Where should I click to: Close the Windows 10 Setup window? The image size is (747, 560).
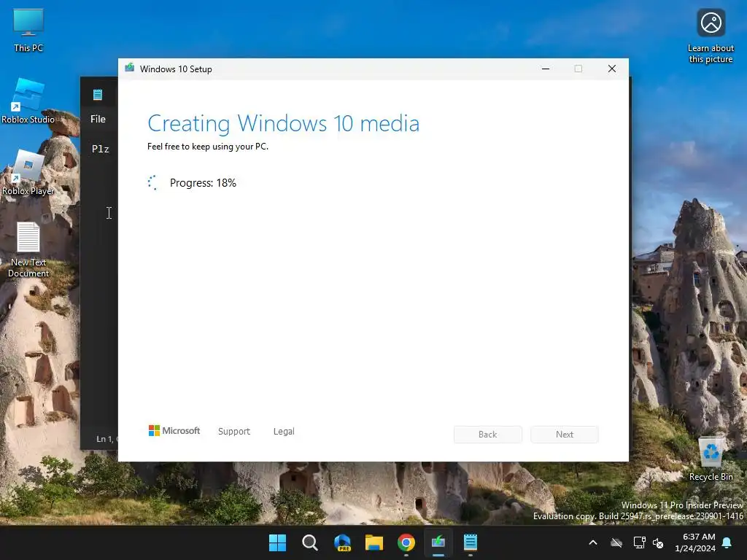pos(612,69)
